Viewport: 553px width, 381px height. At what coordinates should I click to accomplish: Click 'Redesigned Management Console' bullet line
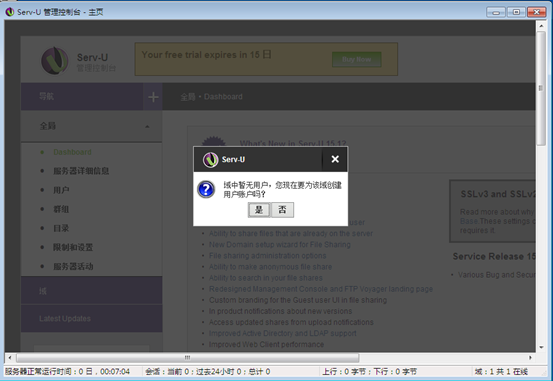click(321, 289)
